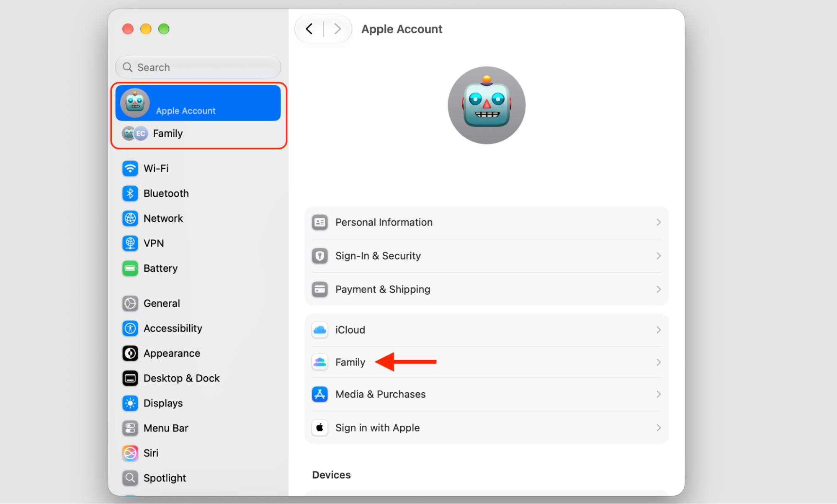837x504 pixels.
Task: Open the VPN icon in sidebar
Action: [130, 243]
